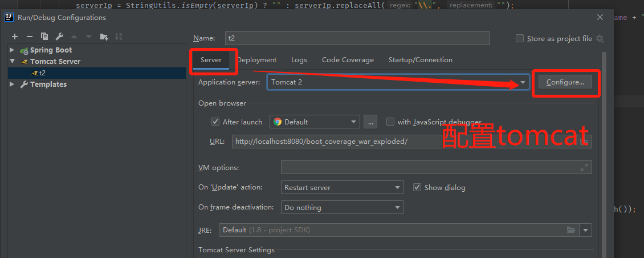Select Spring Boot label in tree
Viewport: 644px width, 258px height.
click(51, 50)
